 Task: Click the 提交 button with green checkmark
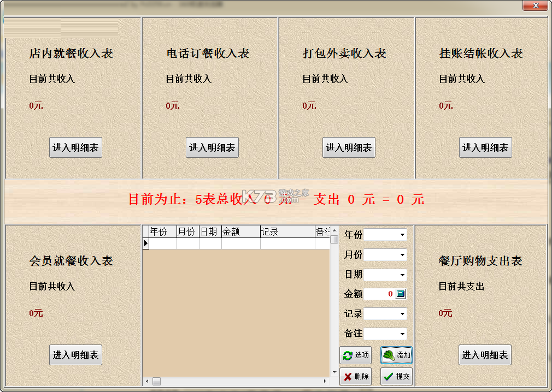[396, 377]
